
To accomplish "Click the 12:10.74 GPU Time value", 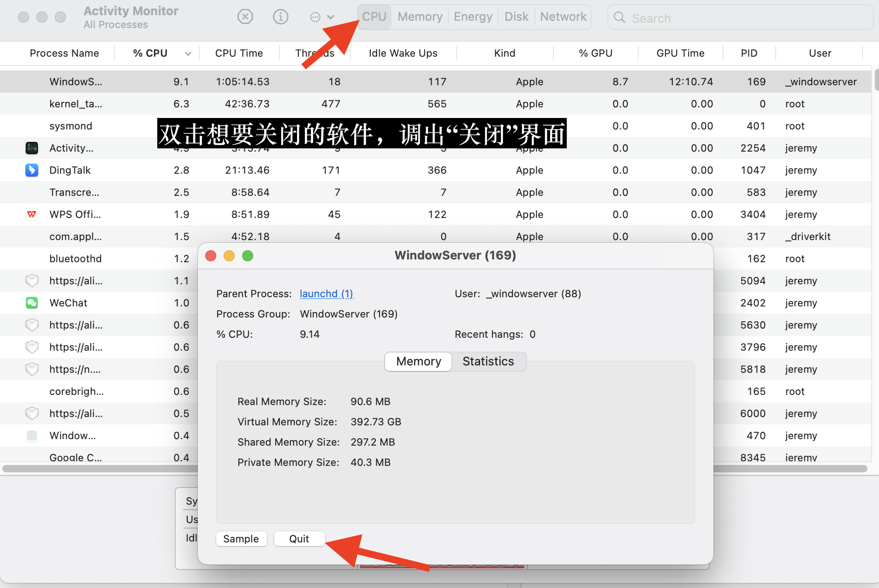I will coord(691,82).
